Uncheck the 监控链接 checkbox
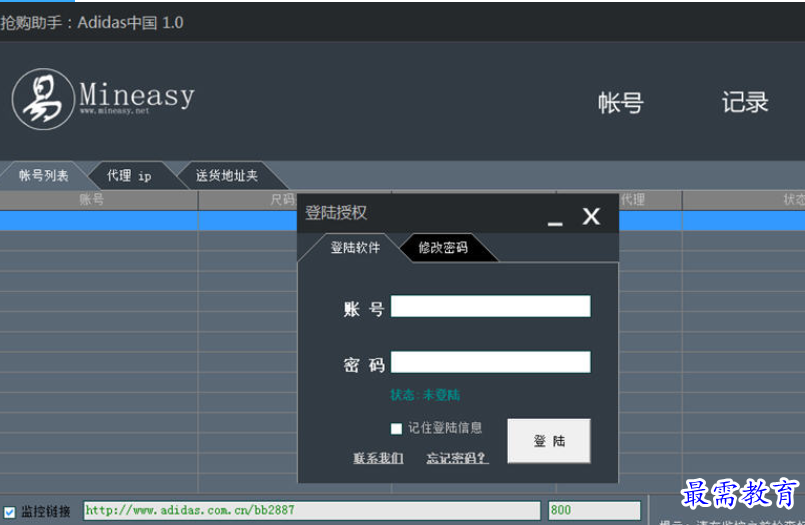 coord(9,512)
